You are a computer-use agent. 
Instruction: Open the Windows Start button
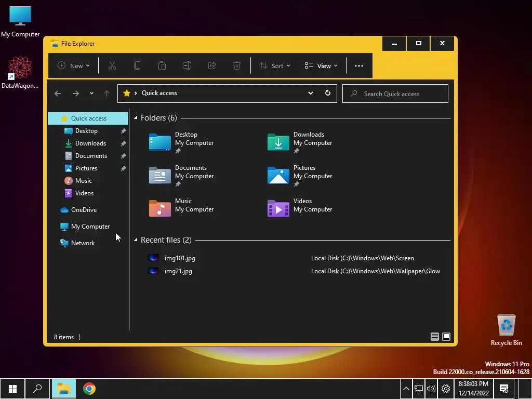click(12, 389)
